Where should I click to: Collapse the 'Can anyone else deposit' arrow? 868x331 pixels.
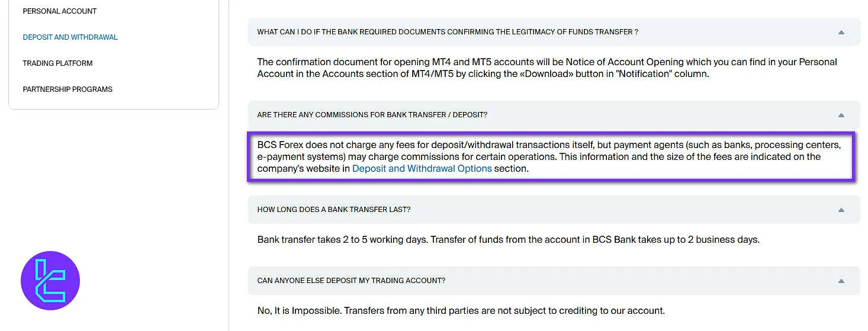(x=841, y=281)
